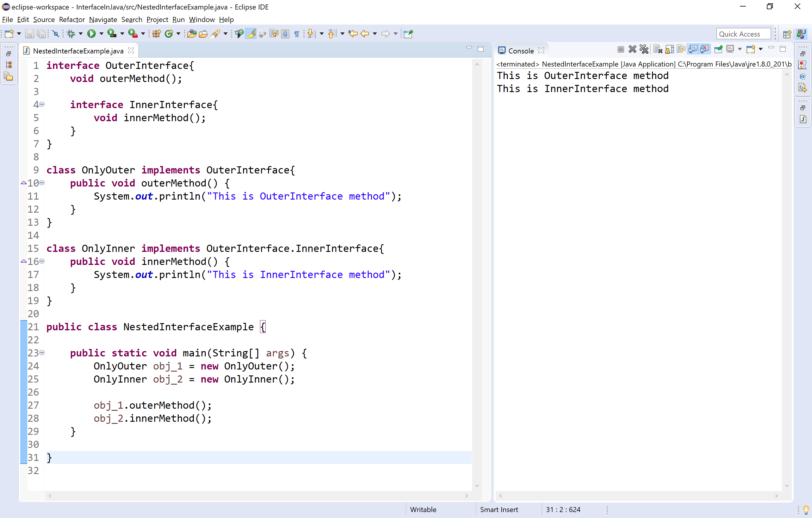Viewport: 812px width, 518px height.
Task: Terminate the launch in the Console toolbar
Action: 621,49
